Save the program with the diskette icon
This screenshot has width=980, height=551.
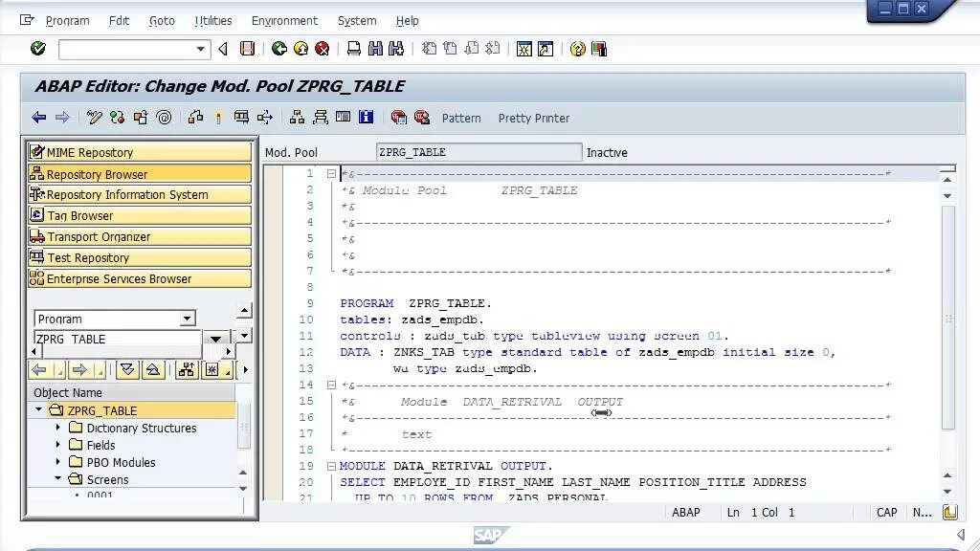point(248,49)
